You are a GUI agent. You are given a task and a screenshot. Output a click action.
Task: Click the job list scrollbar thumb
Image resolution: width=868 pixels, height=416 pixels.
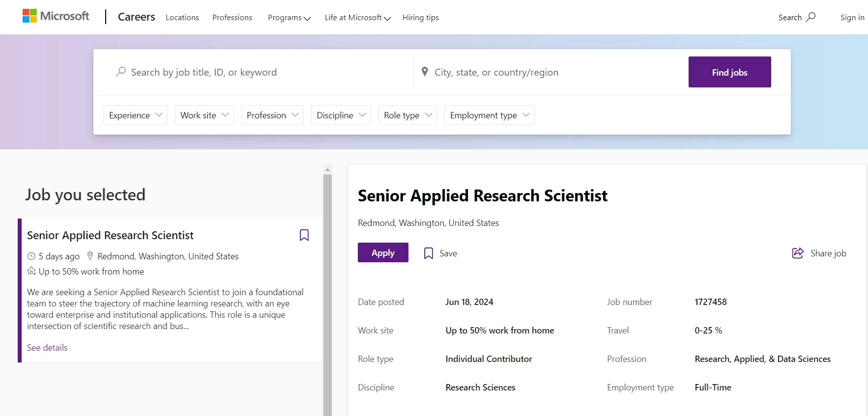tap(327, 295)
